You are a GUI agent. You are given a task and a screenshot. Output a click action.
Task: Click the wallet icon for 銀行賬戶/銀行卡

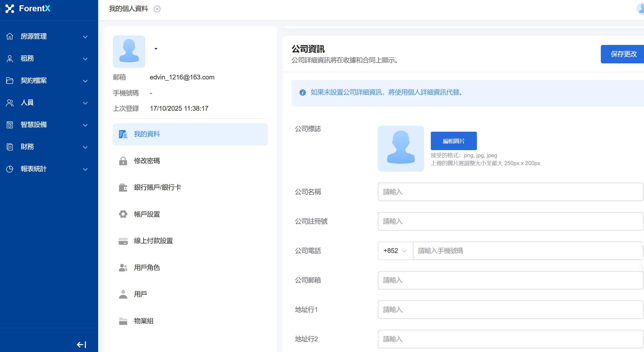(x=123, y=187)
